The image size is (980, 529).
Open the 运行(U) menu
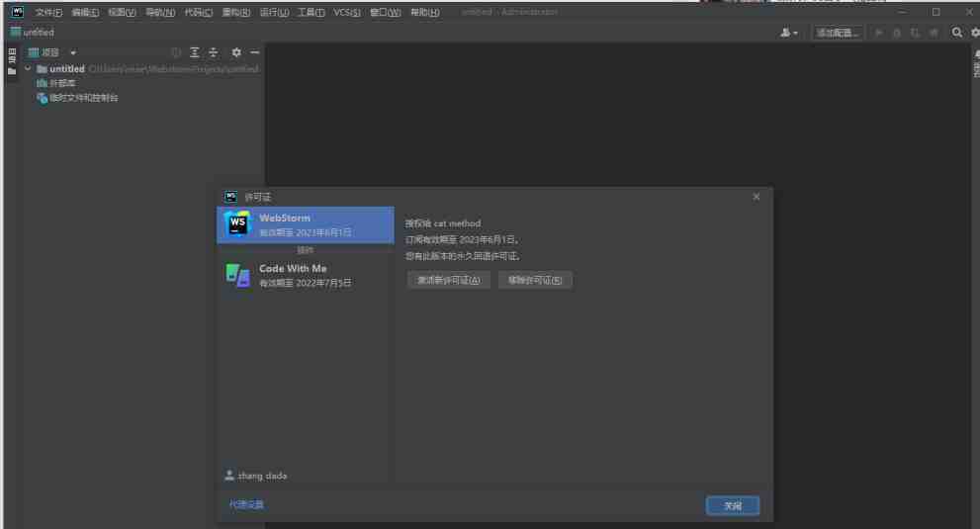point(274,13)
